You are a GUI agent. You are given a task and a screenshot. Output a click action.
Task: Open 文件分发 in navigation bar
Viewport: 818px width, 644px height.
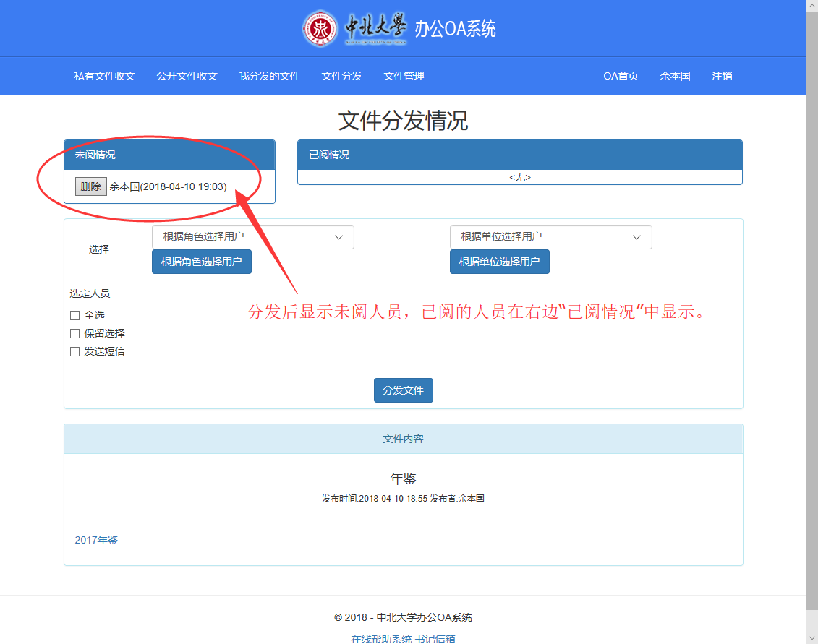pyautogui.click(x=341, y=76)
